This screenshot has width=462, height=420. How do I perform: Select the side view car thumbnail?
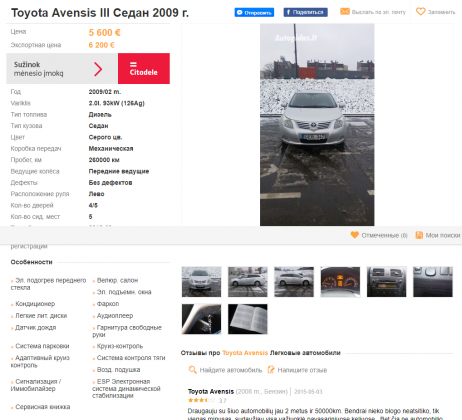coord(248,282)
